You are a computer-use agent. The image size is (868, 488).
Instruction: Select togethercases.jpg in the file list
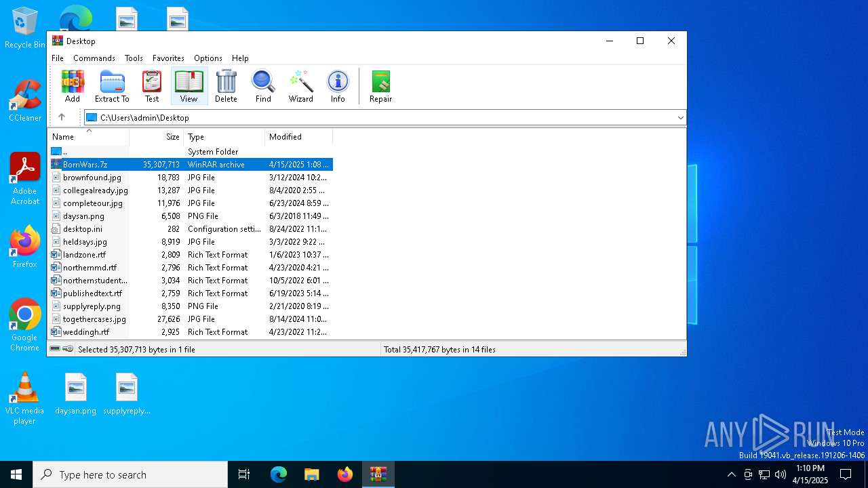pos(191,319)
